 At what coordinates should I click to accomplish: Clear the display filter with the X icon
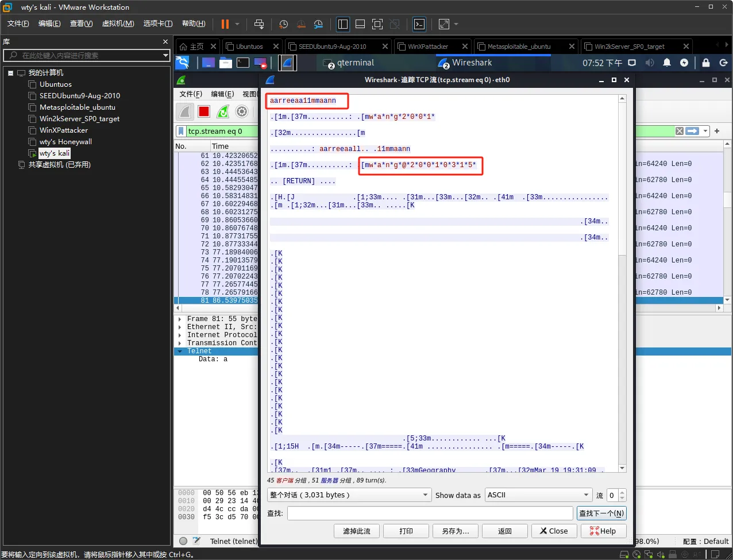click(680, 131)
